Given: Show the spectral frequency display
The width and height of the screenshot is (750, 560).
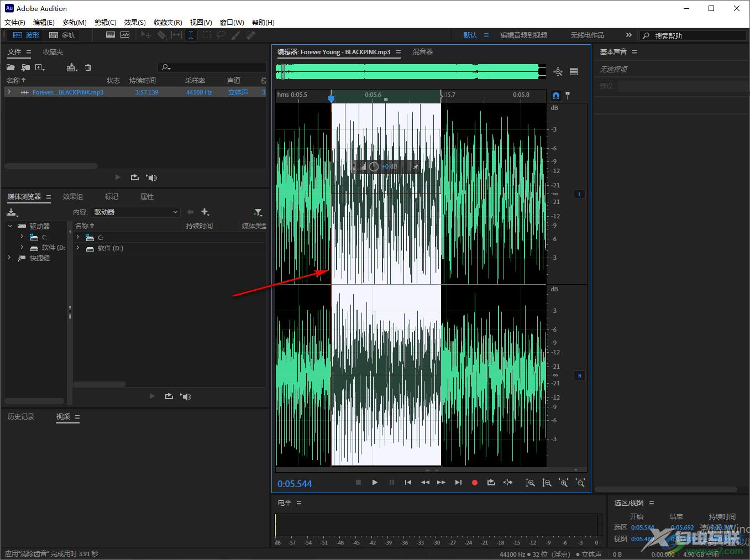Looking at the screenshot, I should (x=111, y=35).
